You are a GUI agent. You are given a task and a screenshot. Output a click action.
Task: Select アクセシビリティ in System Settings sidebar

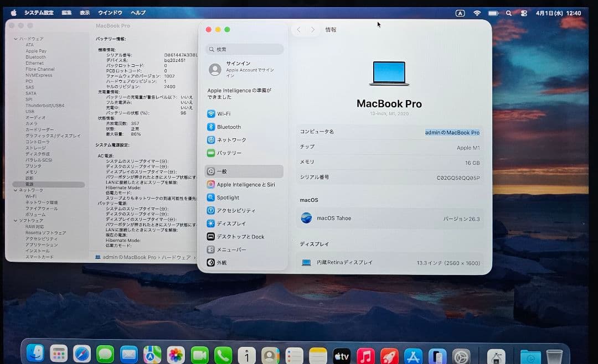tap(244, 210)
